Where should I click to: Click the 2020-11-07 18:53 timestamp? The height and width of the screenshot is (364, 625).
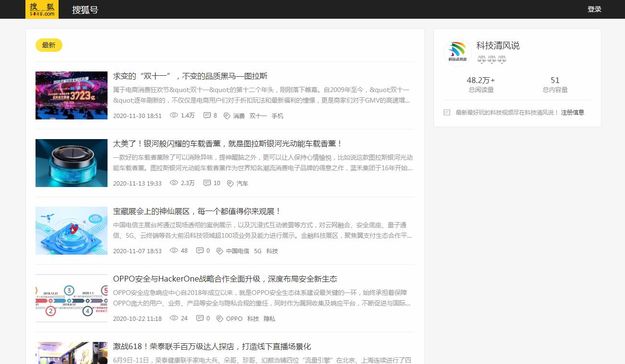137,251
